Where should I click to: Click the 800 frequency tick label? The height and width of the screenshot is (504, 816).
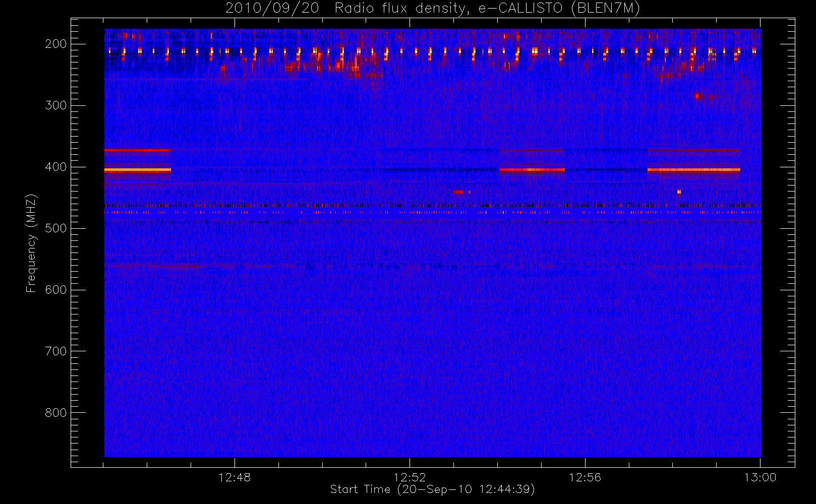55,413
